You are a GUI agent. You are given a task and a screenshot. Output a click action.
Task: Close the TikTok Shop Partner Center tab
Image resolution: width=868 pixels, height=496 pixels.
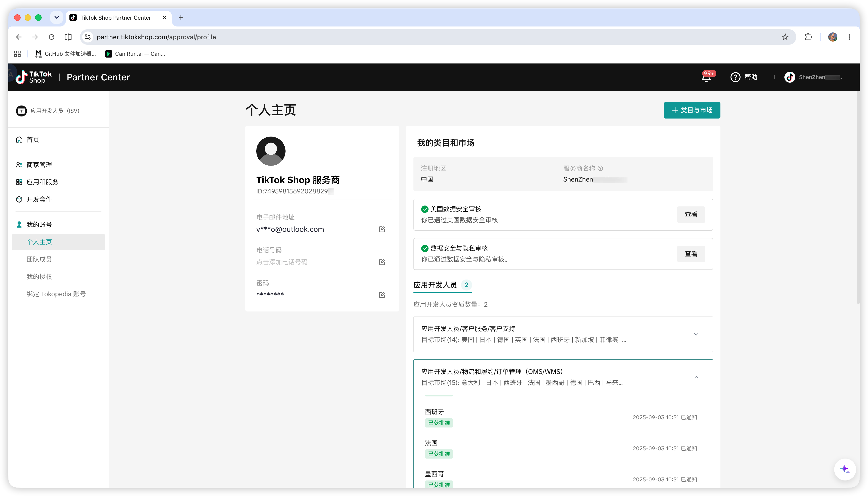(x=164, y=17)
